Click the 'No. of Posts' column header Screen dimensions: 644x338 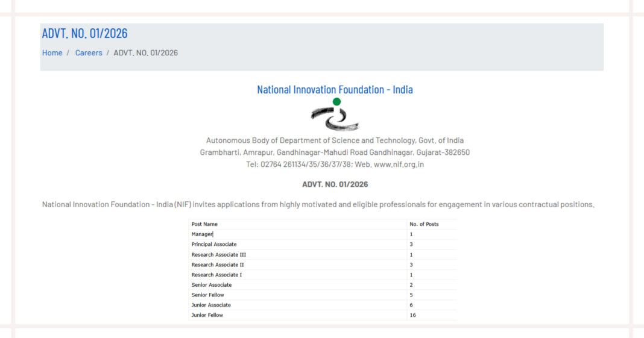424,224
